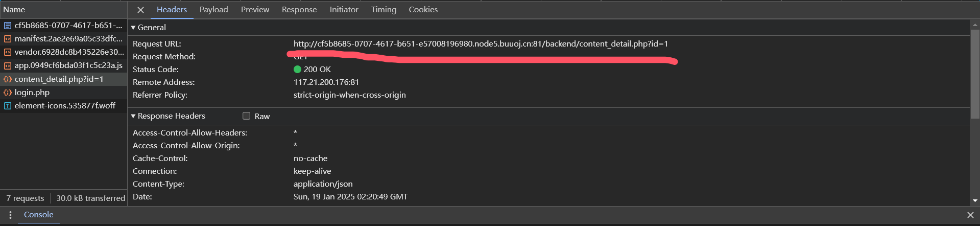Open the Preview tab

click(255, 10)
